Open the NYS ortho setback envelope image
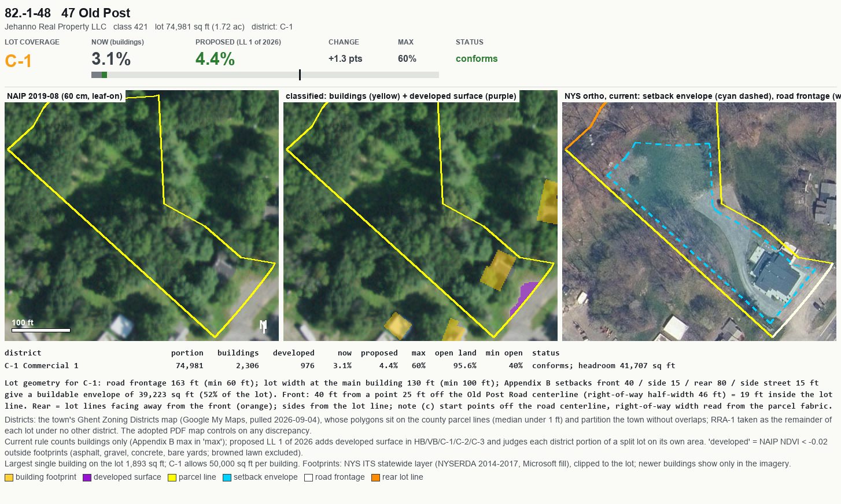Image resolution: width=841 pixels, height=504 pixels. [702, 216]
